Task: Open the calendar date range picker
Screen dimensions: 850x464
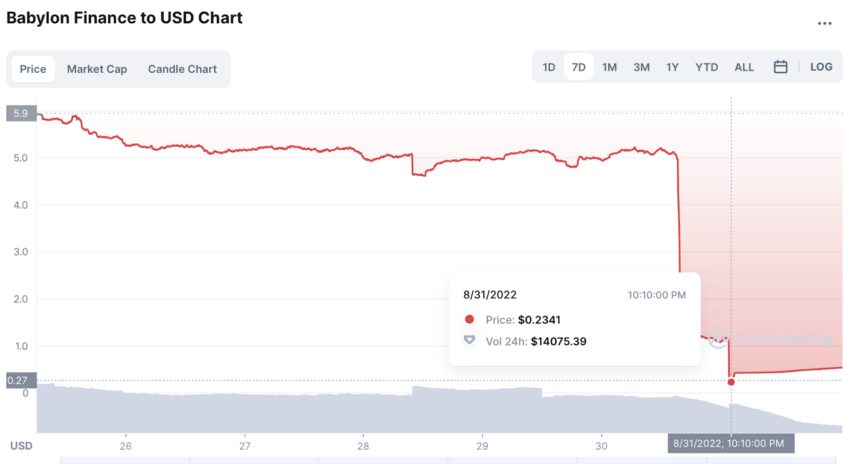Action: tap(780, 67)
